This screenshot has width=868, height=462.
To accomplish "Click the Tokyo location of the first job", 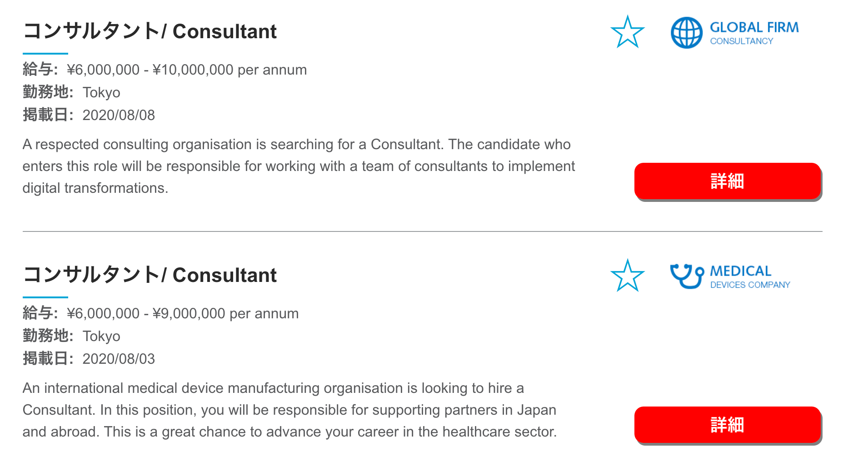I will [101, 93].
